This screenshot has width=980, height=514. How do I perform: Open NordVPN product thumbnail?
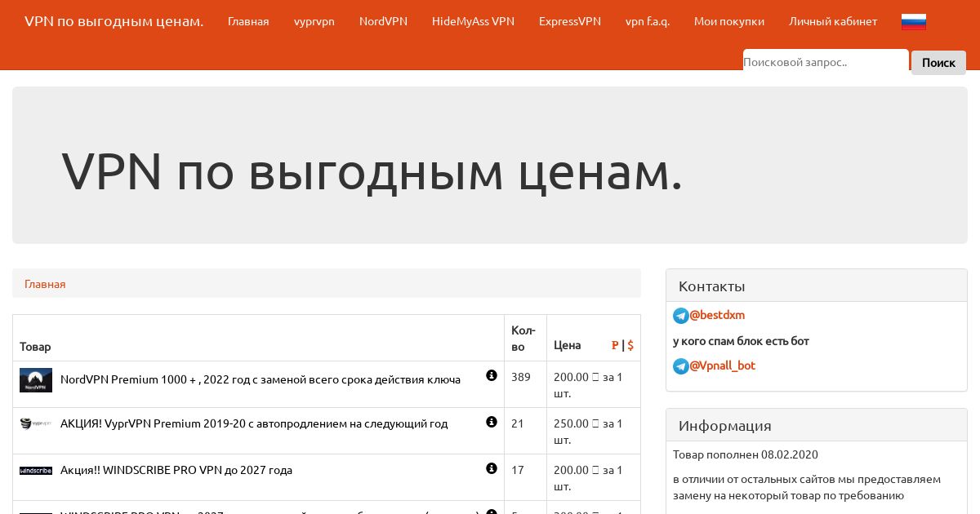[x=36, y=380]
